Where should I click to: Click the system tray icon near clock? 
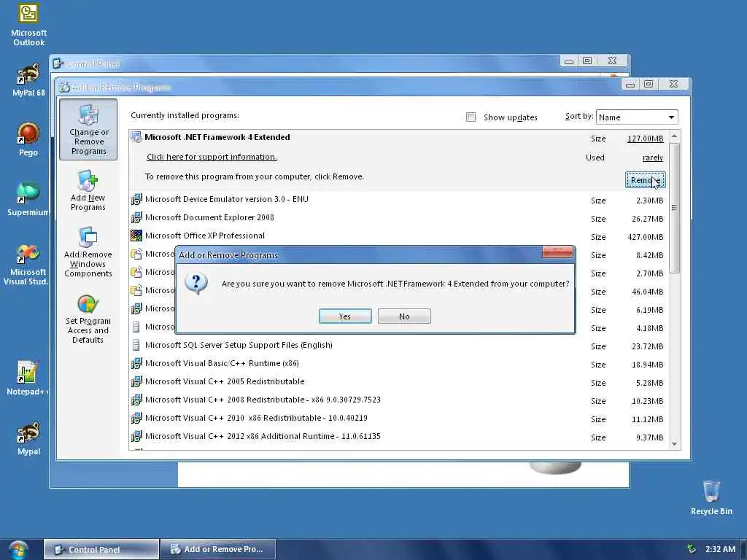[692, 549]
